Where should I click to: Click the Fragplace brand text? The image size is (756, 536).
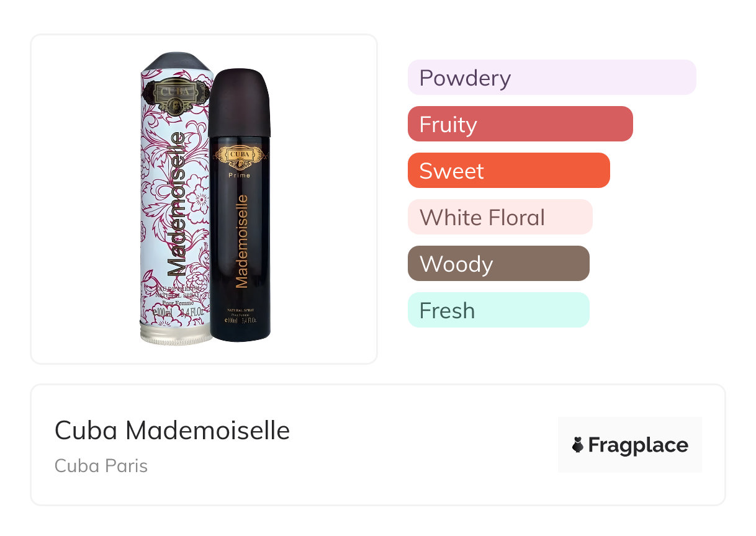coord(638,445)
